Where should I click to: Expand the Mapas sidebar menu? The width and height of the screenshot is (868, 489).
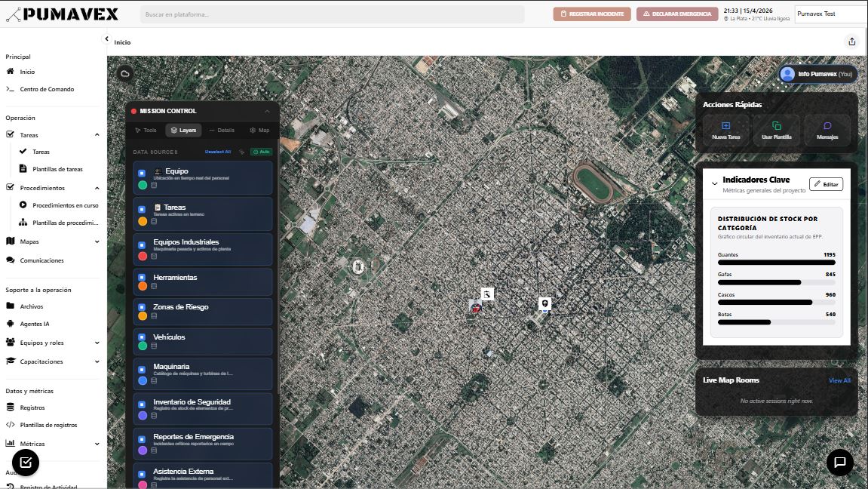click(97, 241)
